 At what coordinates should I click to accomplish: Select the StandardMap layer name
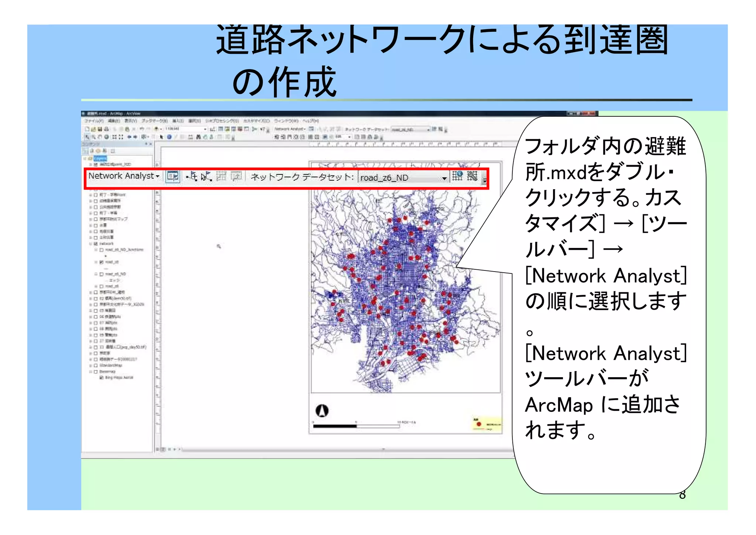pyautogui.click(x=111, y=365)
